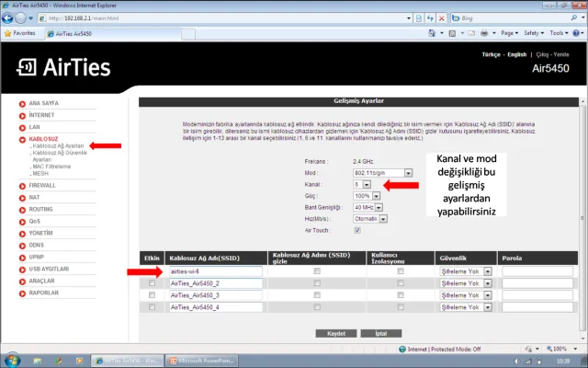This screenshot has height=368, width=588.
Task: Open the Hız Otomatik dropdown
Action: [370, 219]
